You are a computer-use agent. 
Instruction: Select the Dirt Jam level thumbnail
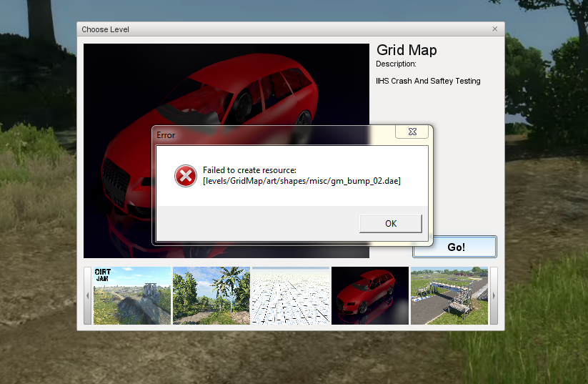(x=132, y=295)
